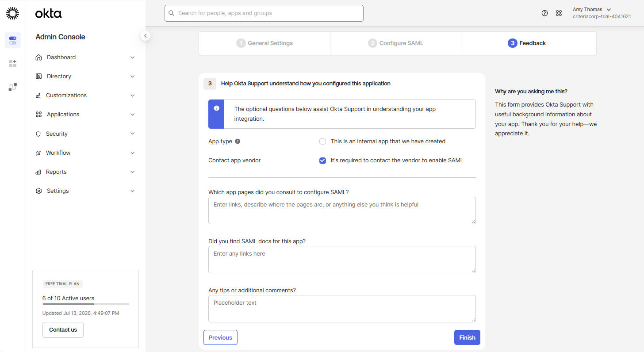Click the SAML docs links text area
The image size is (644, 352).
342,260
